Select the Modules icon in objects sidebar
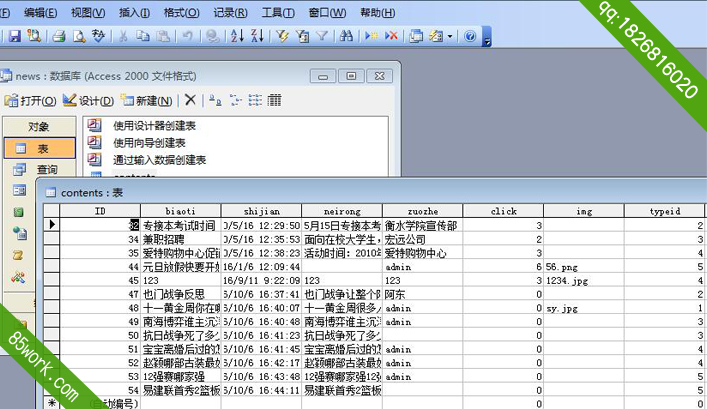The width and height of the screenshot is (707, 409). click(18, 277)
